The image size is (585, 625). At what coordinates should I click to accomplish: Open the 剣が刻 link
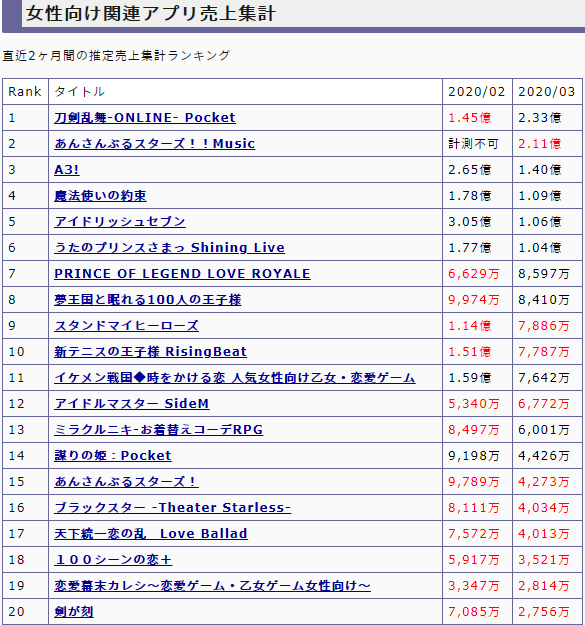(x=74, y=611)
